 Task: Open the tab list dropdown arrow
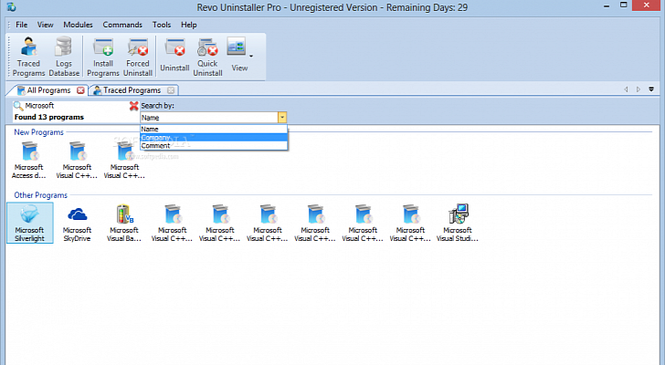(651, 89)
